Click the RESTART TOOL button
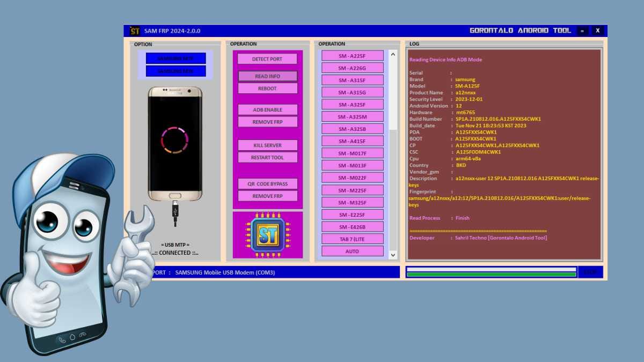 pos(267,158)
